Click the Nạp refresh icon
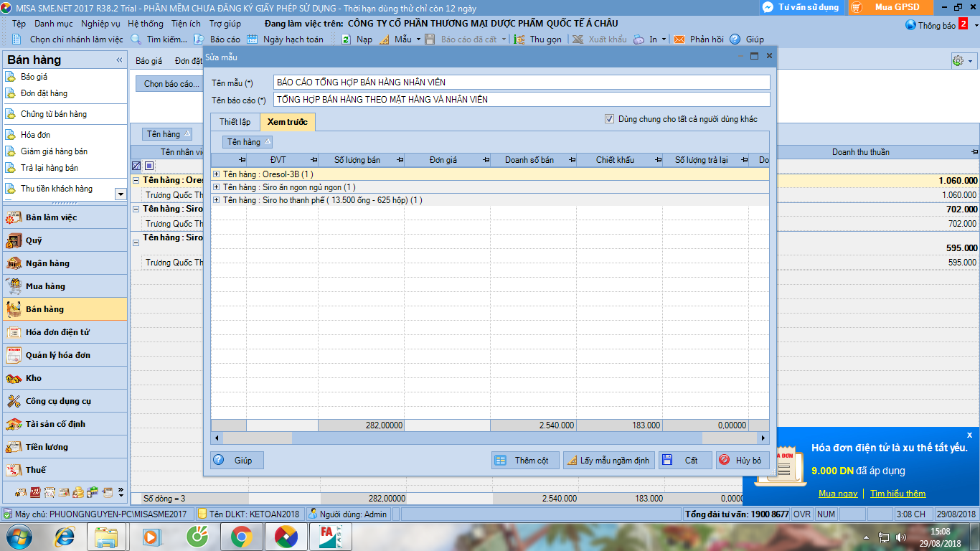This screenshot has width=980, height=551. point(346,39)
